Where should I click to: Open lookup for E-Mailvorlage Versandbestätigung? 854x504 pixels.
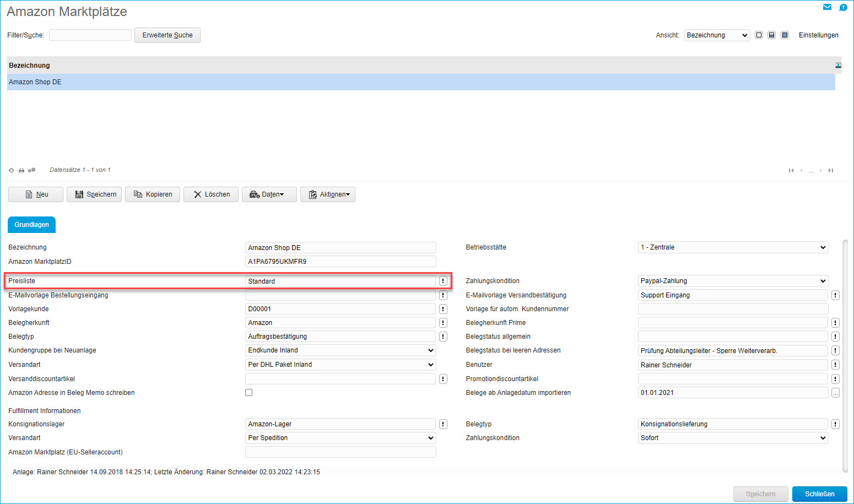(835, 295)
